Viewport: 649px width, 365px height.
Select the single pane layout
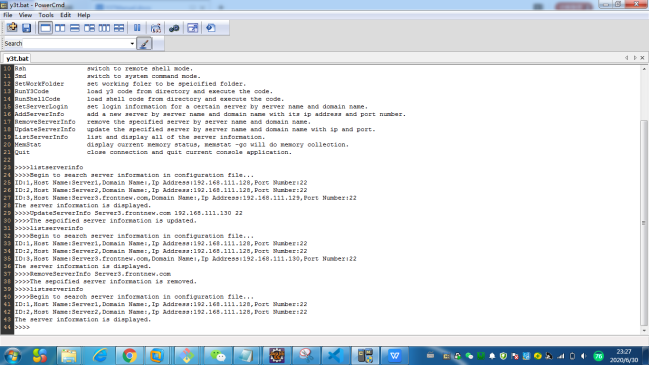click(45, 28)
